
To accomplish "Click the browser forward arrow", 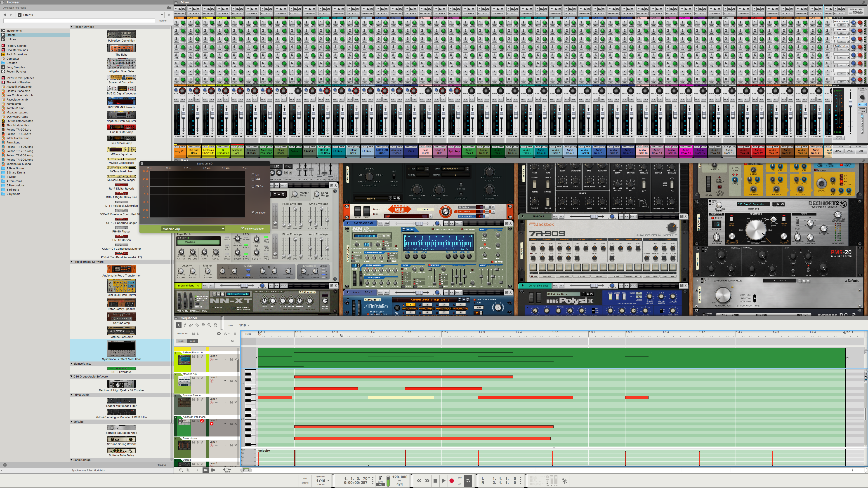I will click(11, 15).
